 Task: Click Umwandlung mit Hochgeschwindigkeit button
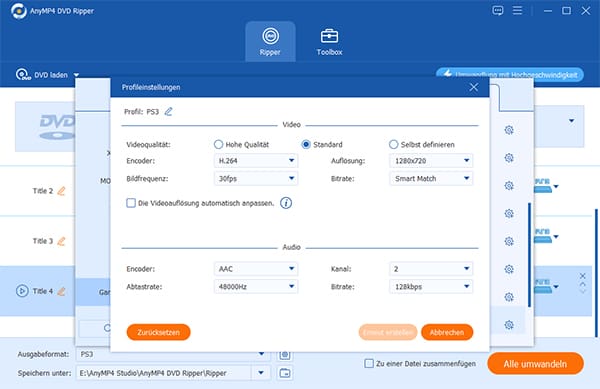510,74
